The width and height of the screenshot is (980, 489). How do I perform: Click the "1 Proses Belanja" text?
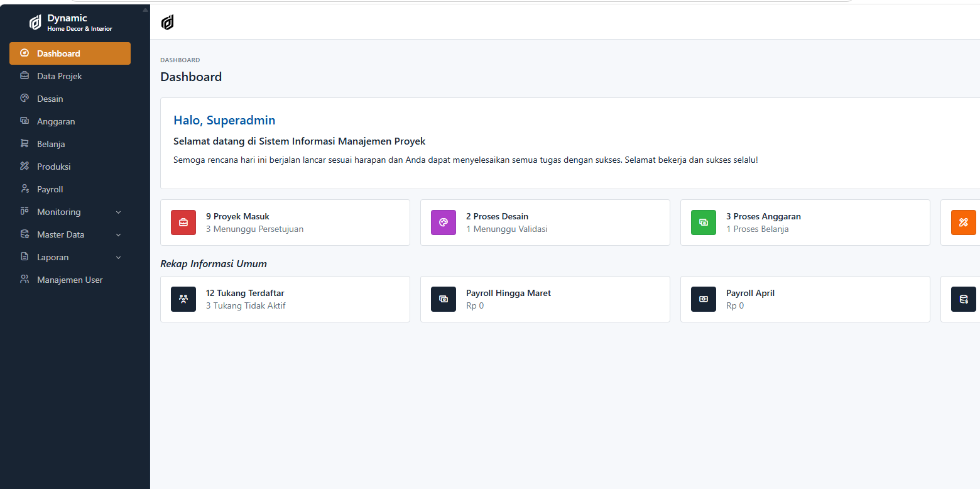pyautogui.click(x=758, y=229)
